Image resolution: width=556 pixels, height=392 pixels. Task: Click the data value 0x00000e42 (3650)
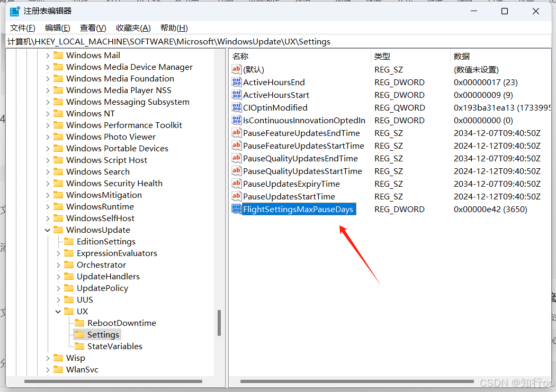[490, 209]
